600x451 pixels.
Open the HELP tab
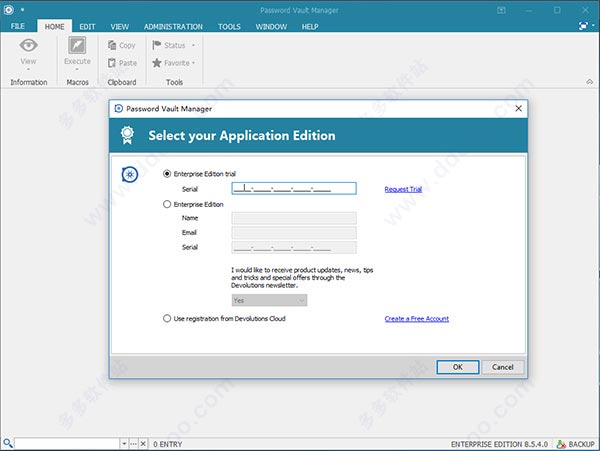(310, 26)
